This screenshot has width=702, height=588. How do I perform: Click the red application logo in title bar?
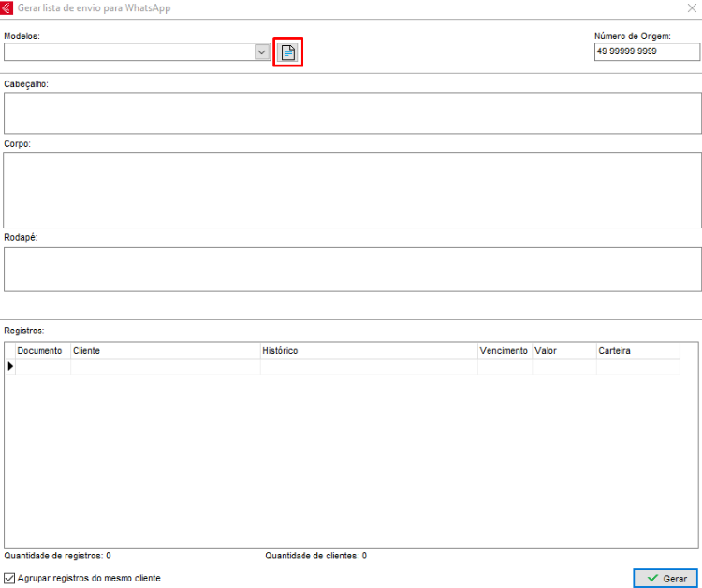point(8,8)
